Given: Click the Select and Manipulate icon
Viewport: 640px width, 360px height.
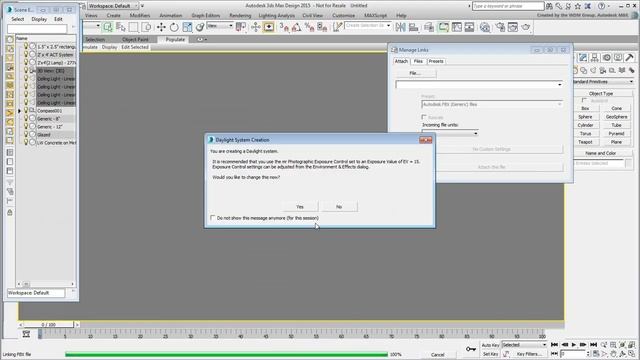Looking at the screenshot, I should click(x=256, y=27).
